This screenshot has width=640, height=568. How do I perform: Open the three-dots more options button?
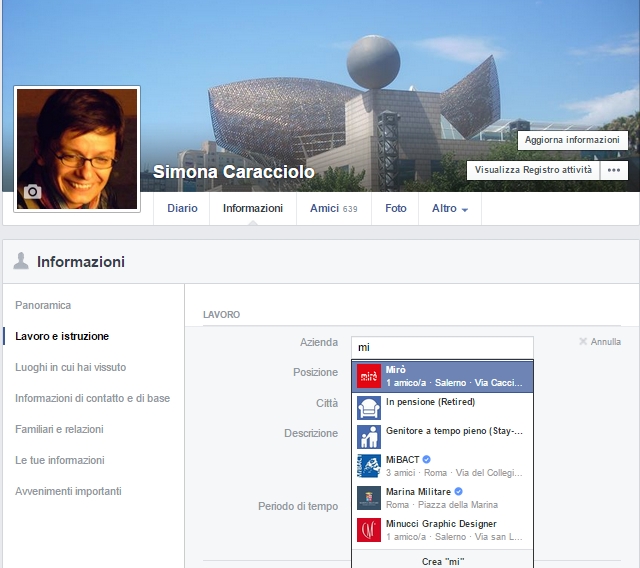tap(614, 170)
